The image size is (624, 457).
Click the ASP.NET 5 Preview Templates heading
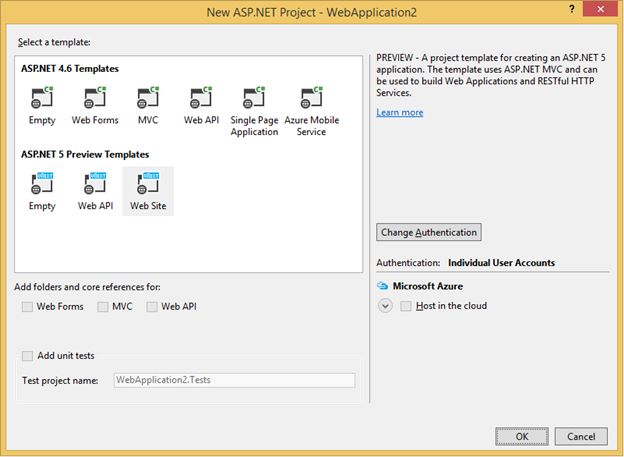(85, 154)
